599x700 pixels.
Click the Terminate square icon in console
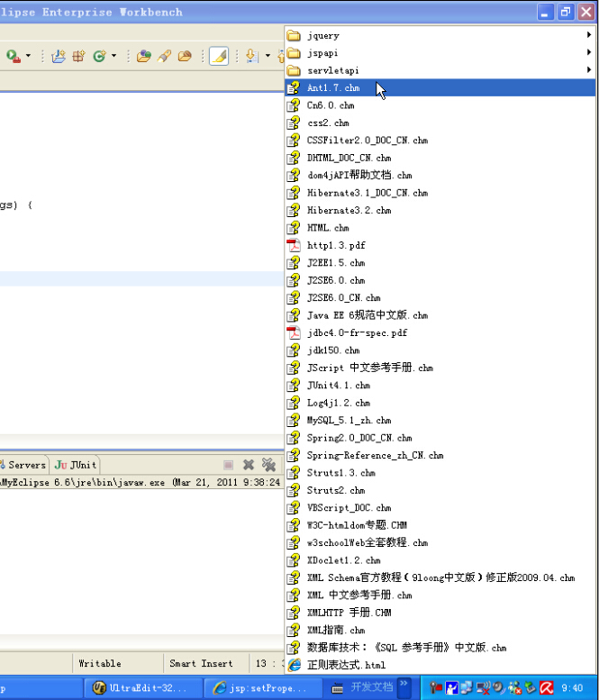[229, 465]
